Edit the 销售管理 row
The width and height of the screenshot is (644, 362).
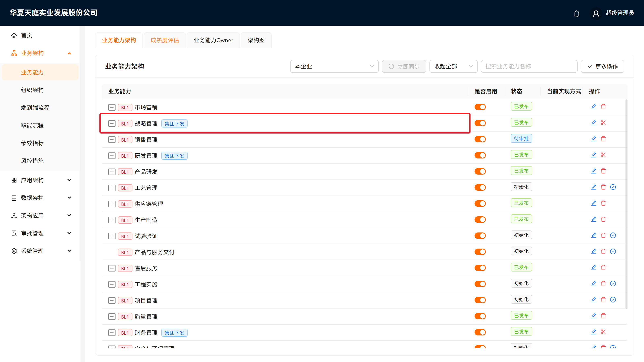coord(593,139)
